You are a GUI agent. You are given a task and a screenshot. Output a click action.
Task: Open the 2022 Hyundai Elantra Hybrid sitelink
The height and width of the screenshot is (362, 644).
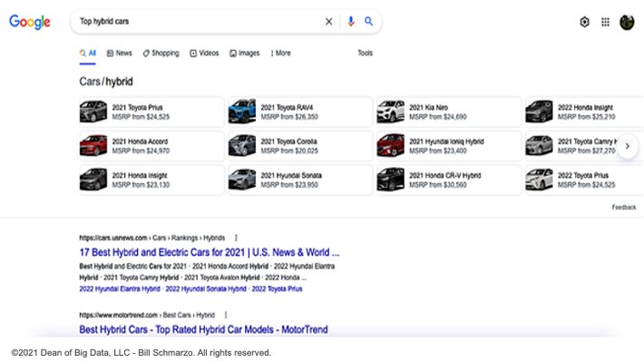pos(120,289)
